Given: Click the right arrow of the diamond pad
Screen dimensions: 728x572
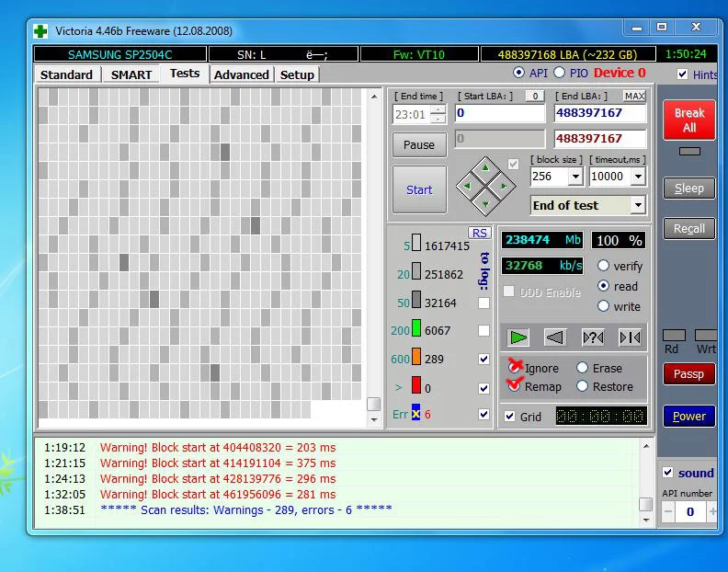Looking at the screenshot, I should point(503,185).
